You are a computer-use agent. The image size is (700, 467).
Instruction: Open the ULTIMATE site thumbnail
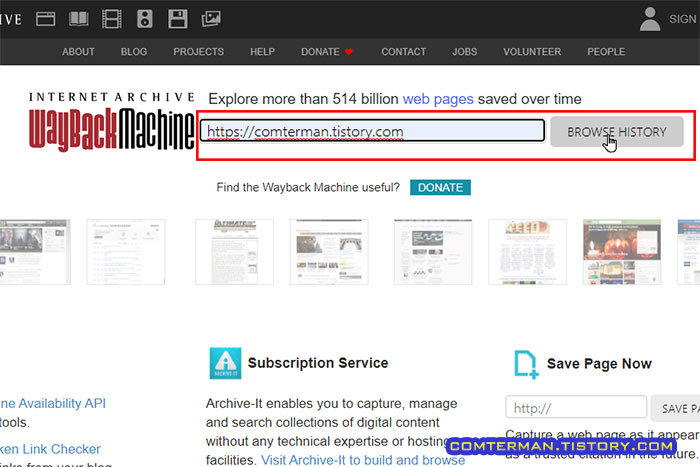(234, 252)
